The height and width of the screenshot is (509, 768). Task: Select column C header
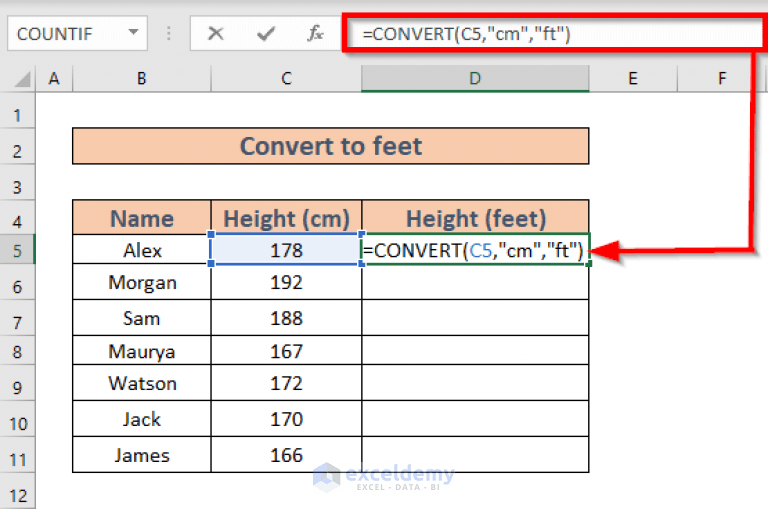click(287, 78)
